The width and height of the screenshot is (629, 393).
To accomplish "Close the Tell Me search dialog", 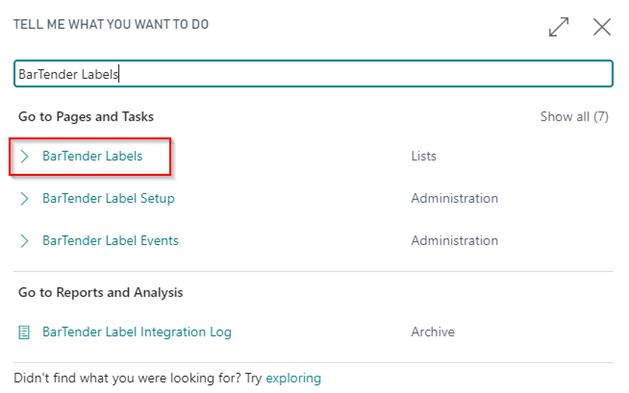I will (x=602, y=27).
